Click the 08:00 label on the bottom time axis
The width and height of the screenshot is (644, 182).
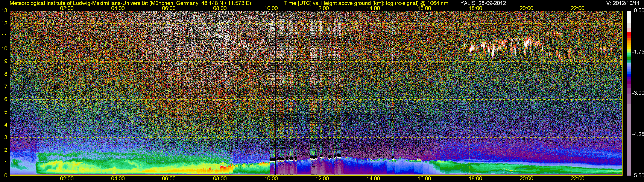pos(220,179)
